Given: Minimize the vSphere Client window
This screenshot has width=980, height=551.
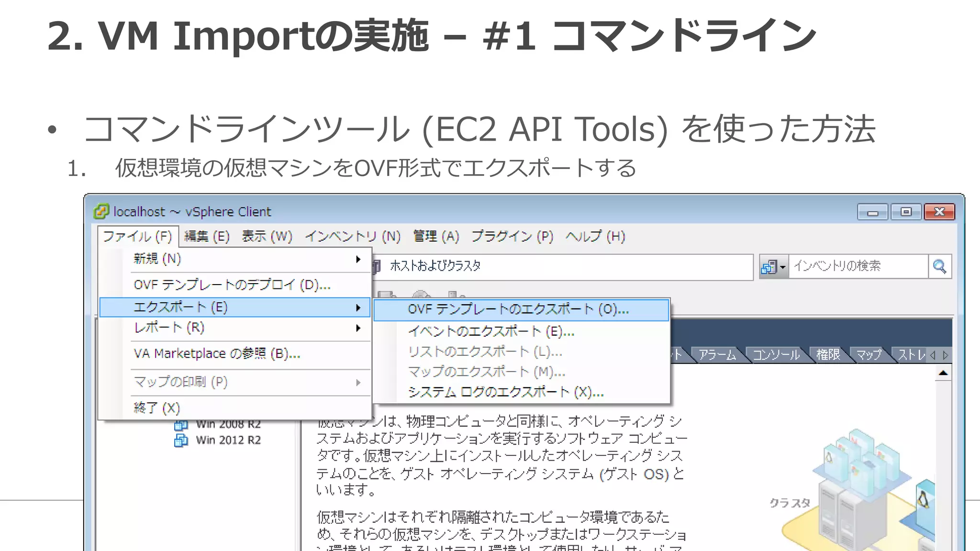Looking at the screenshot, I should pos(872,212).
